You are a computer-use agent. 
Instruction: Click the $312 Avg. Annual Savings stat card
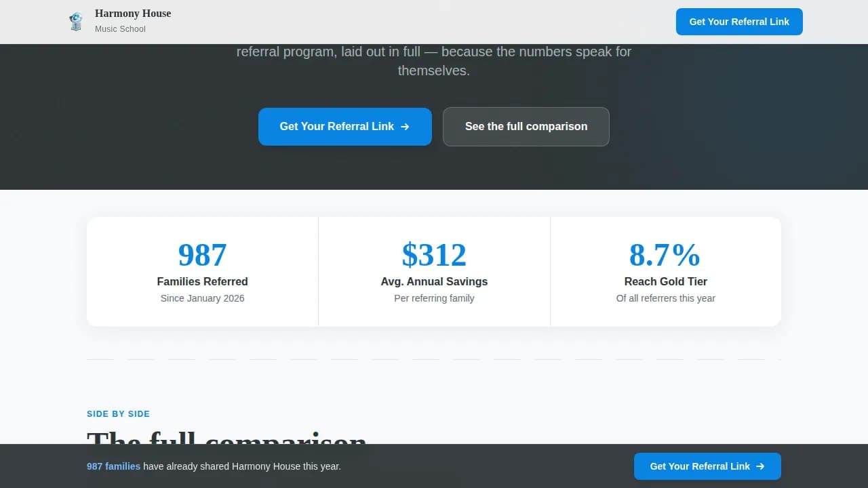(434, 271)
